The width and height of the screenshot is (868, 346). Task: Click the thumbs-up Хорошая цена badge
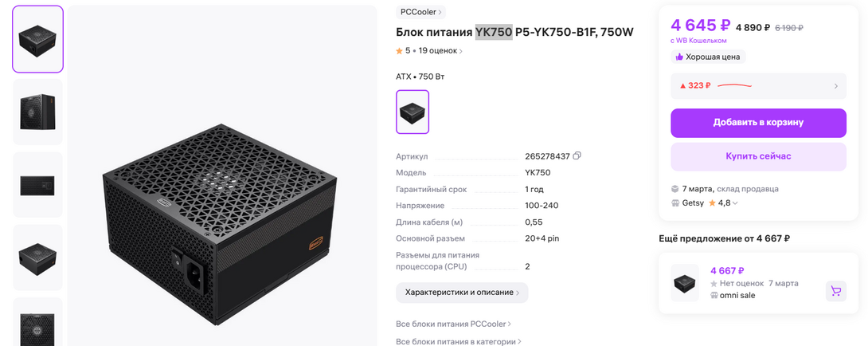pos(708,57)
